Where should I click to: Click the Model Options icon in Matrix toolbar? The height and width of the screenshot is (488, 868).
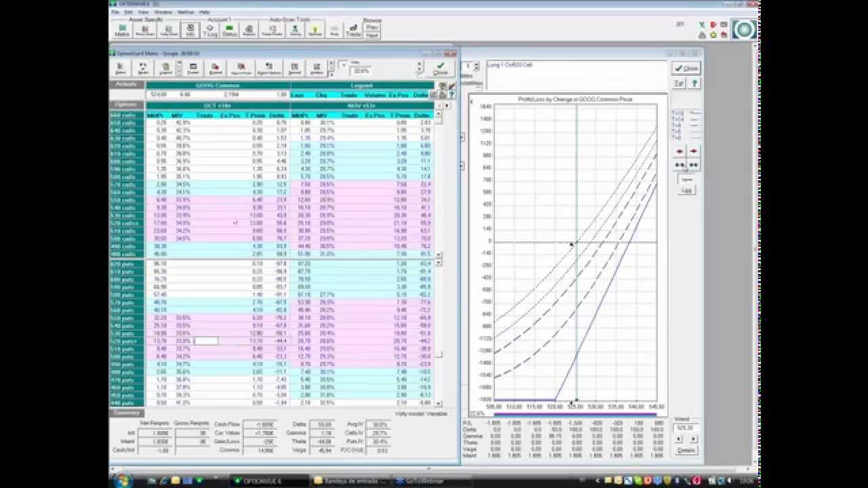[269, 68]
